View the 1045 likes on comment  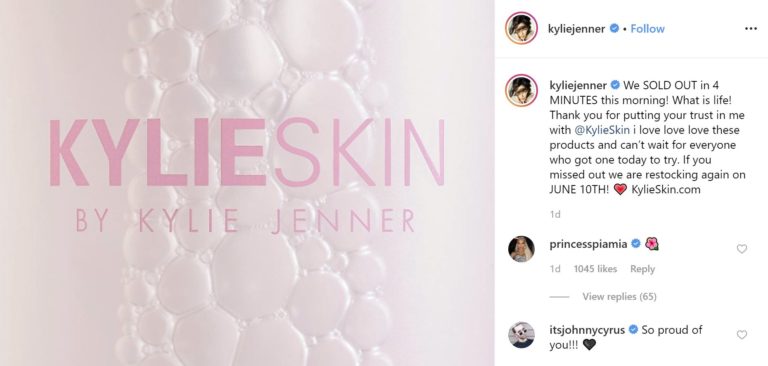(x=595, y=269)
